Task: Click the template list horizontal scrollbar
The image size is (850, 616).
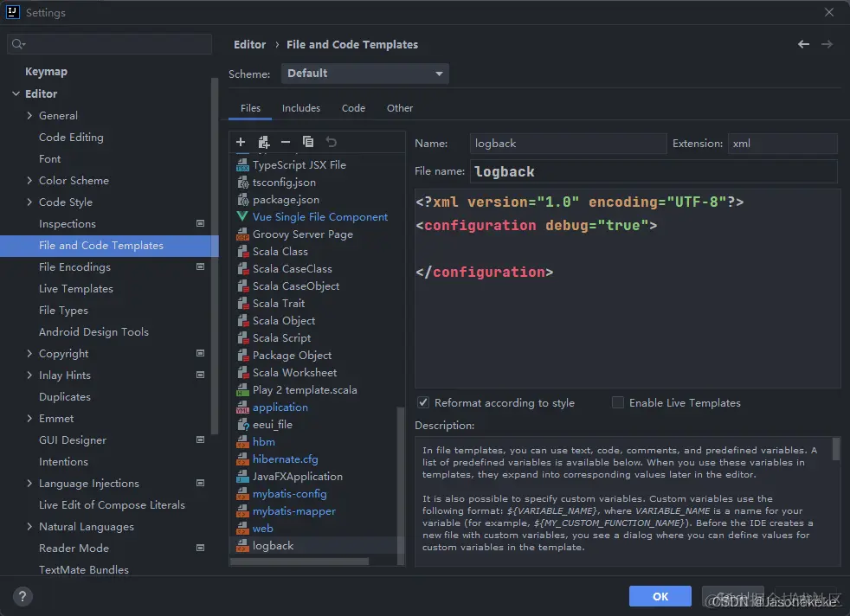Action: [299, 561]
